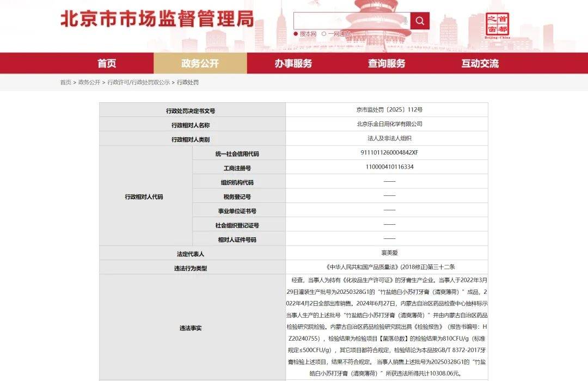
Task: Click the 行政相对人类别 row label
Action: 191,139
